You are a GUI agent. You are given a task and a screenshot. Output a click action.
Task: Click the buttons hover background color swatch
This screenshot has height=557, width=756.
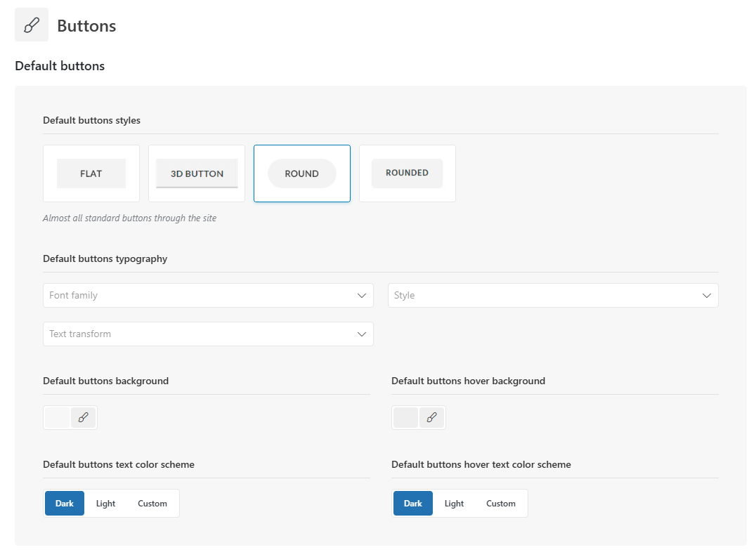[405, 417]
